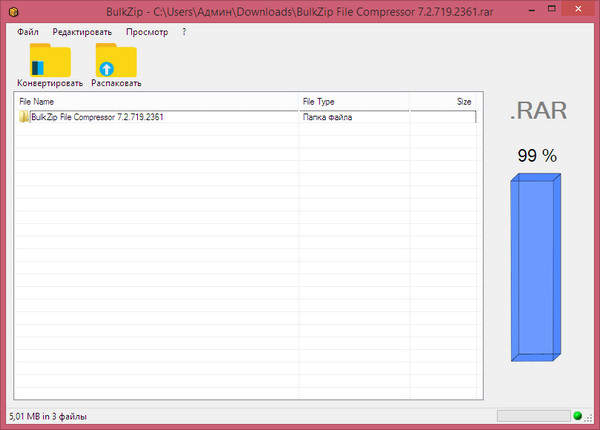Image resolution: width=600 pixels, height=430 pixels.
Task: Click the blue compression ratio bar
Action: pos(535,265)
